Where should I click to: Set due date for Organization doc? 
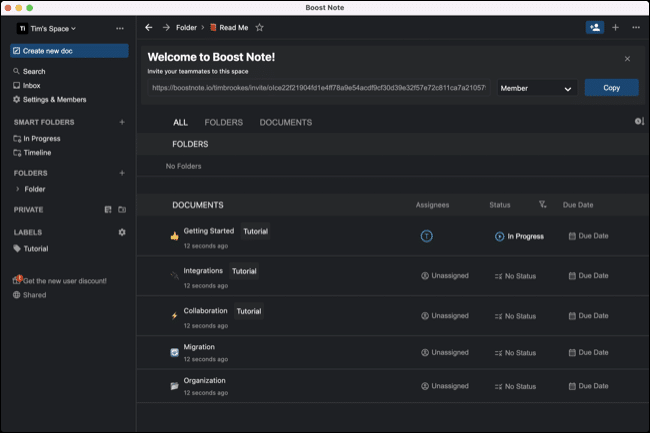pyautogui.click(x=588, y=386)
